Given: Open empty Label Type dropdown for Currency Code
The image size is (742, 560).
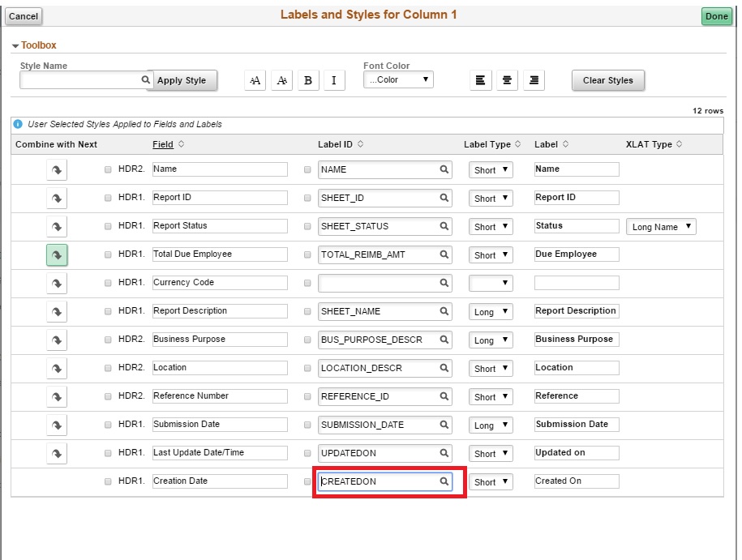Looking at the screenshot, I should coord(491,284).
